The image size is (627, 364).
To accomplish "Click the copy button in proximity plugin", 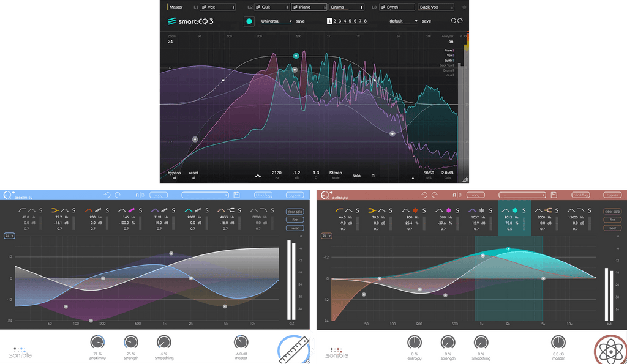I will (x=159, y=195).
